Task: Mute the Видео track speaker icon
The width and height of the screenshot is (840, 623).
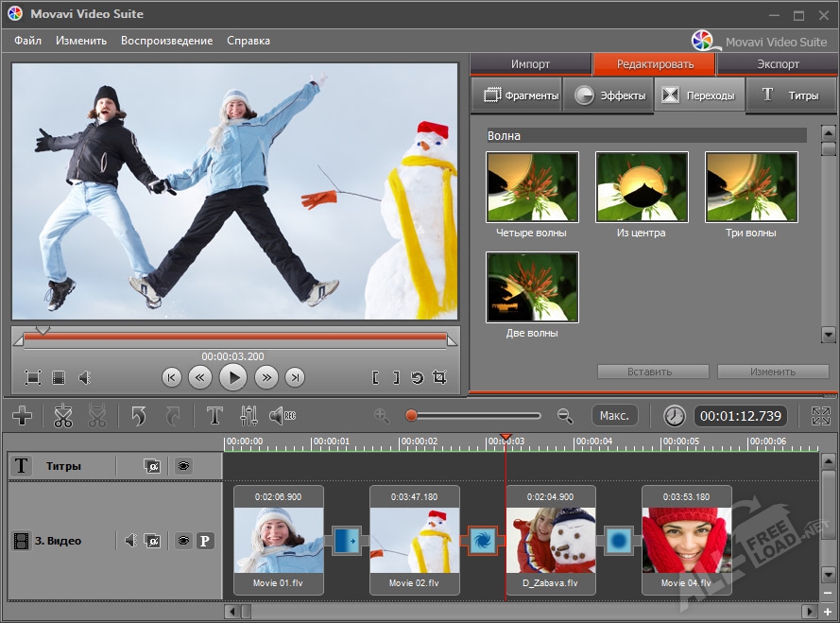Action: pos(130,541)
